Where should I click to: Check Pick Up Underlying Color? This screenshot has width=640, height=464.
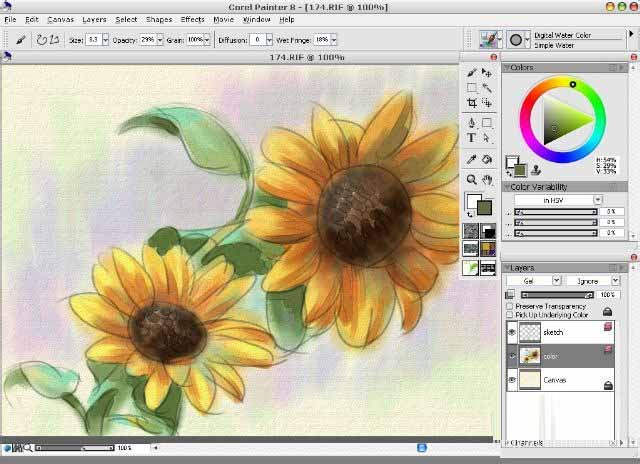510,315
